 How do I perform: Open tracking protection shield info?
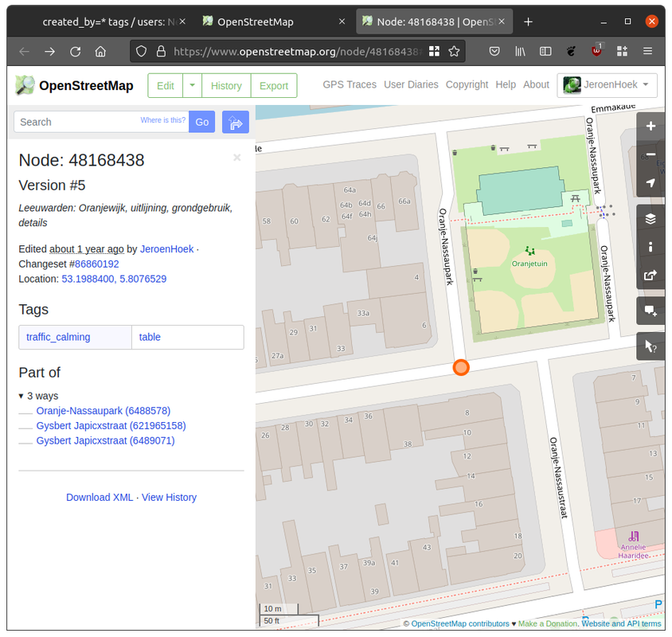click(x=141, y=52)
